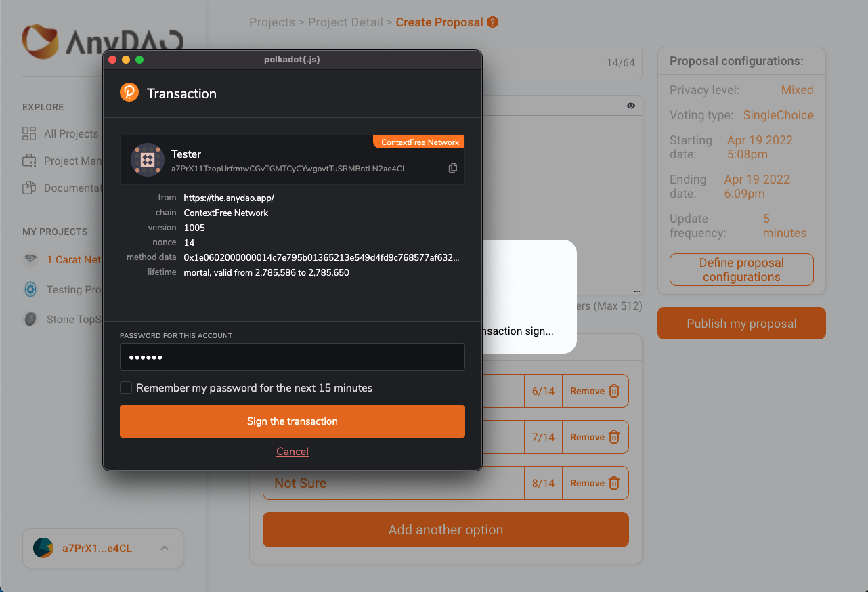The image size is (868, 592).
Task: Click the method data hex value
Action: pyautogui.click(x=322, y=257)
